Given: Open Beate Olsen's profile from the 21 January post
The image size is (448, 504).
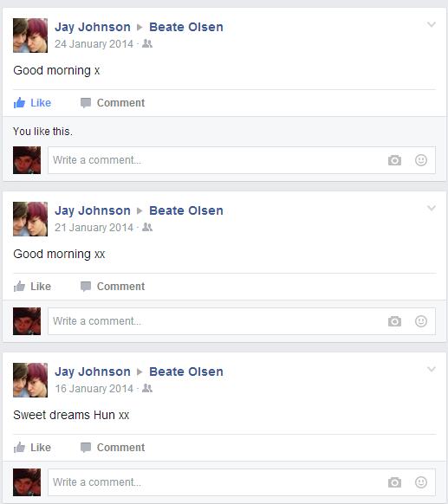Looking at the screenshot, I should click(186, 210).
